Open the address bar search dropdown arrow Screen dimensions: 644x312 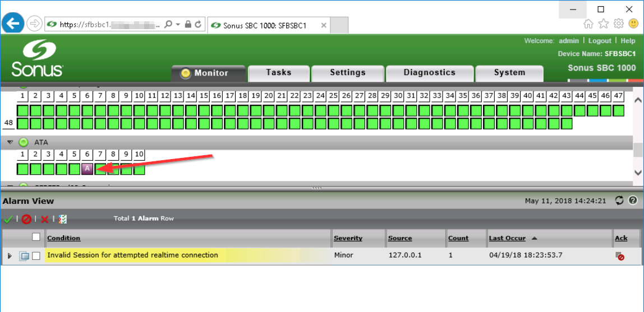pos(178,24)
